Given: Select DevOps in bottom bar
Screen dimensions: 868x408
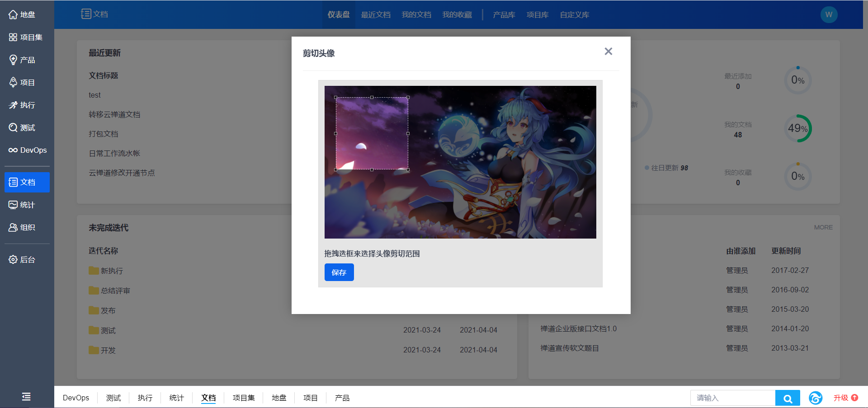Looking at the screenshot, I should 76,398.
